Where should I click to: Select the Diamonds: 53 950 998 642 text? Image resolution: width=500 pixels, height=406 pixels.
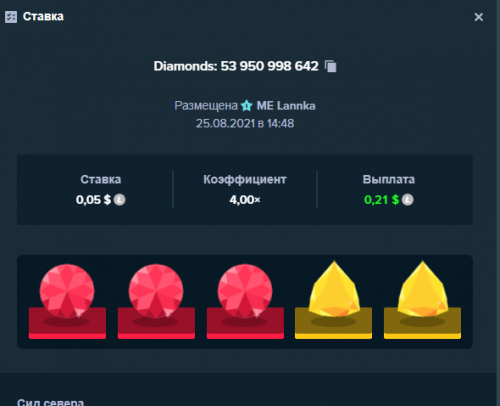236,66
